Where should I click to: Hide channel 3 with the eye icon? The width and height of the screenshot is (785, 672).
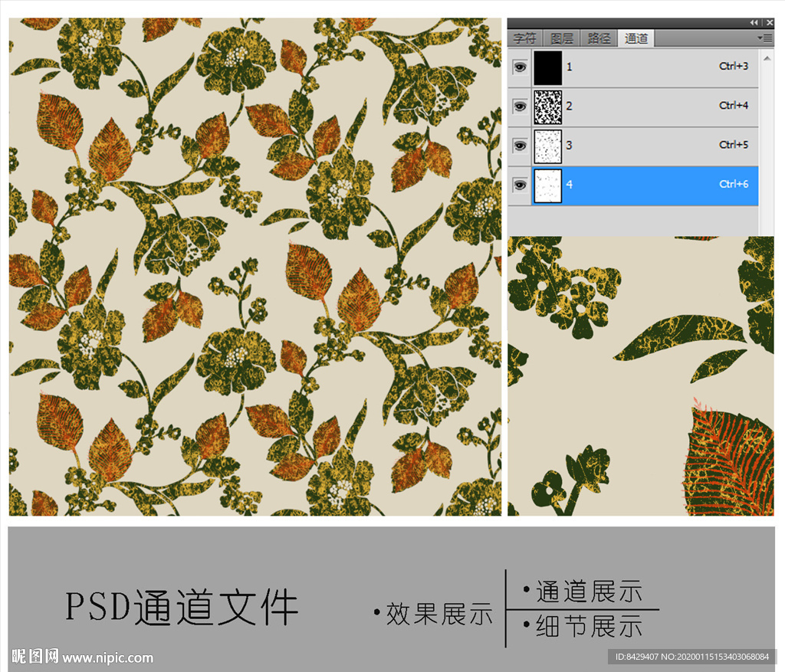(521, 146)
